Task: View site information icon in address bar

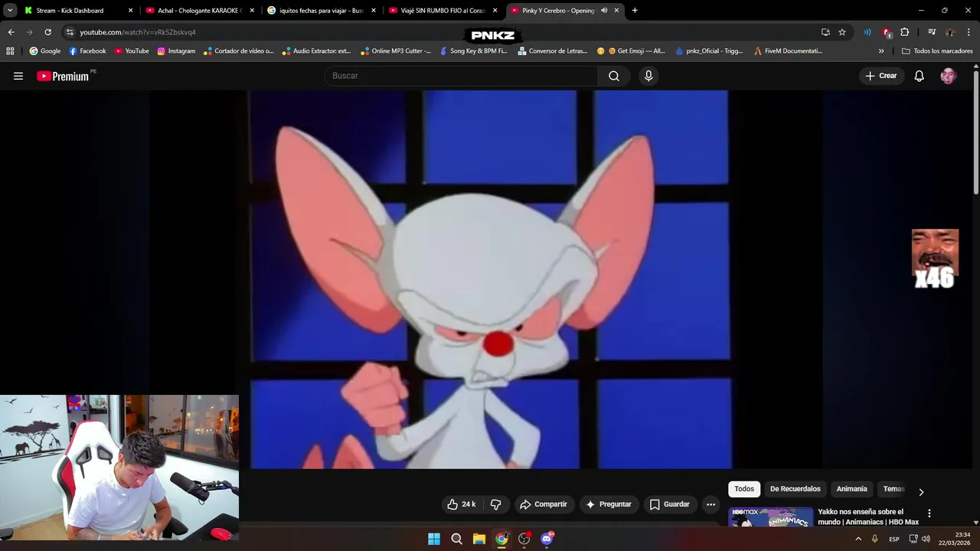Action: click(70, 32)
